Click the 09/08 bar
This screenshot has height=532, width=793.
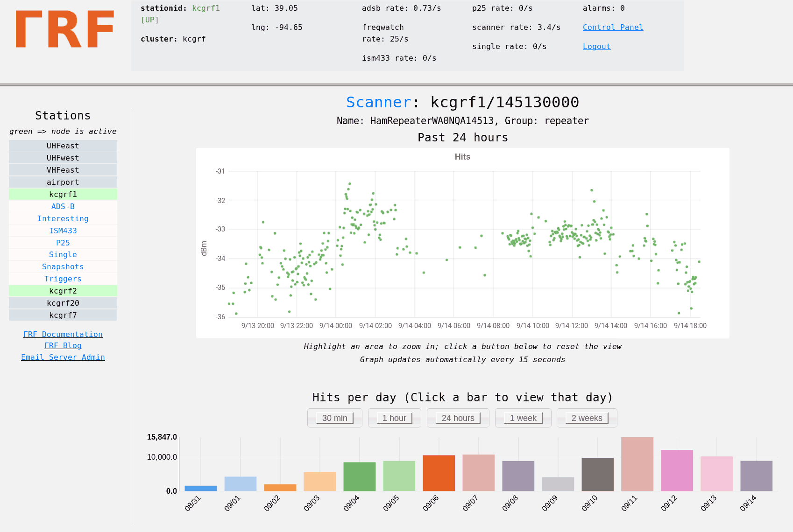click(x=518, y=476)
